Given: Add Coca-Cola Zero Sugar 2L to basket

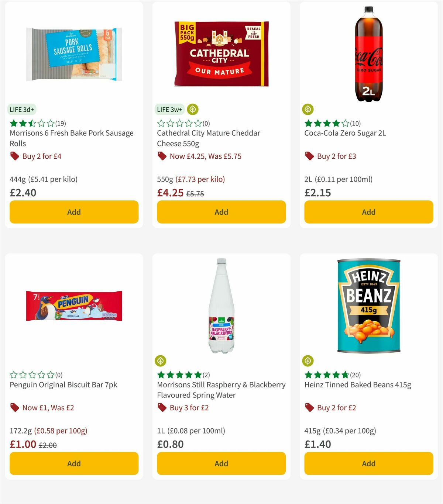Looking at the screenshot, I should point(368,212).
